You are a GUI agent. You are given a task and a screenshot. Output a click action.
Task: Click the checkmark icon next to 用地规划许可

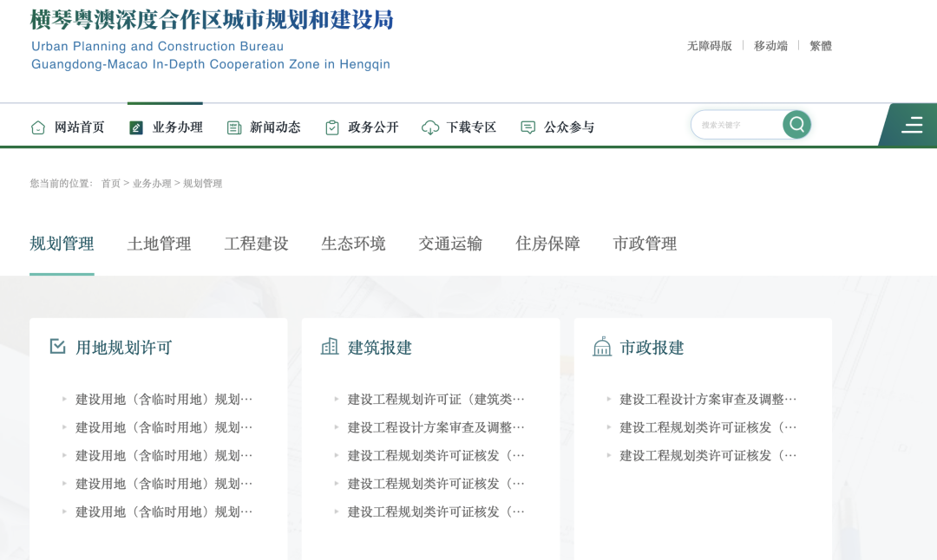(x=58, y=347)
